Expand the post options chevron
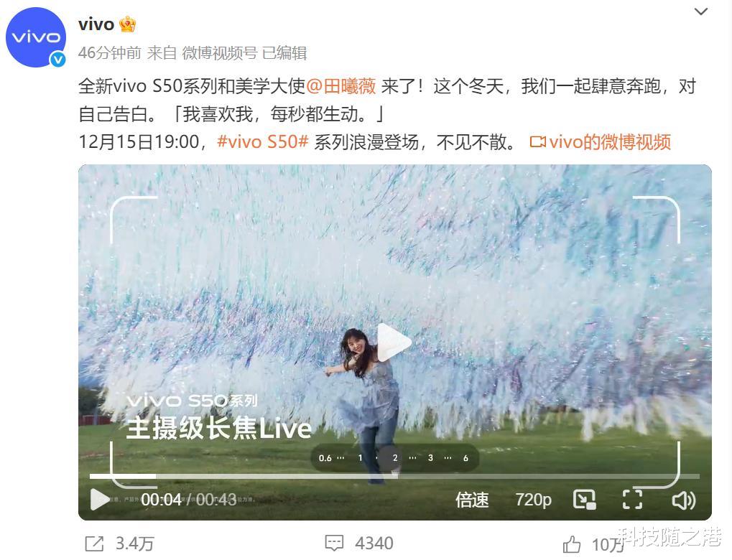 701,12
